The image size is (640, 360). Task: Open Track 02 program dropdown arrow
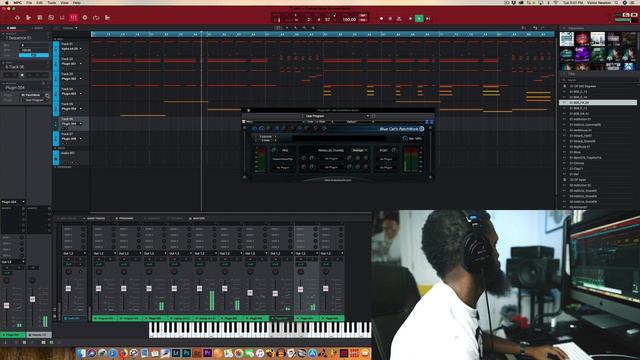click(80, 64)
